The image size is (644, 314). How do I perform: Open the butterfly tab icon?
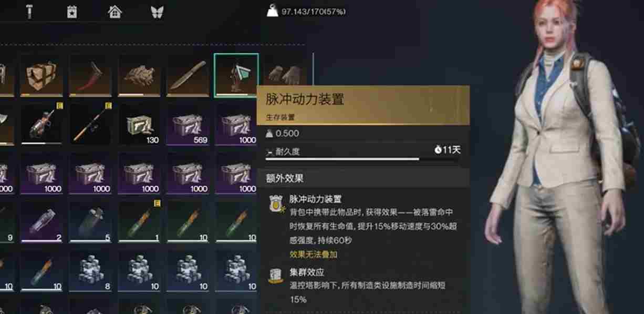pyautogui.click(x=157, y=12)
